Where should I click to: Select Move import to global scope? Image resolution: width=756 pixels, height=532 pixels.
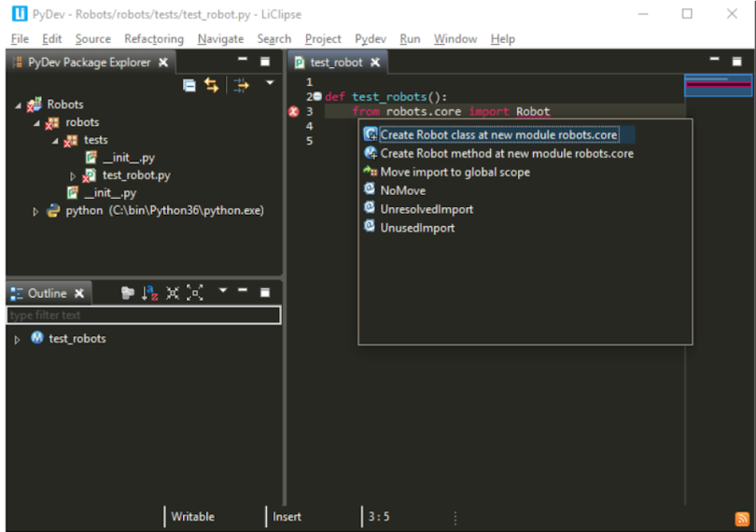coord(455,172)
